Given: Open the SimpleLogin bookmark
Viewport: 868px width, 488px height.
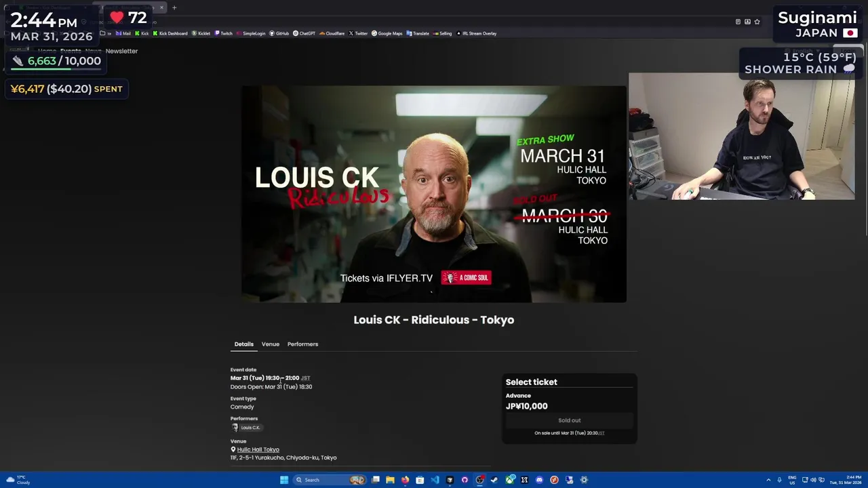Looking at the screenshot, I should 251,33.
